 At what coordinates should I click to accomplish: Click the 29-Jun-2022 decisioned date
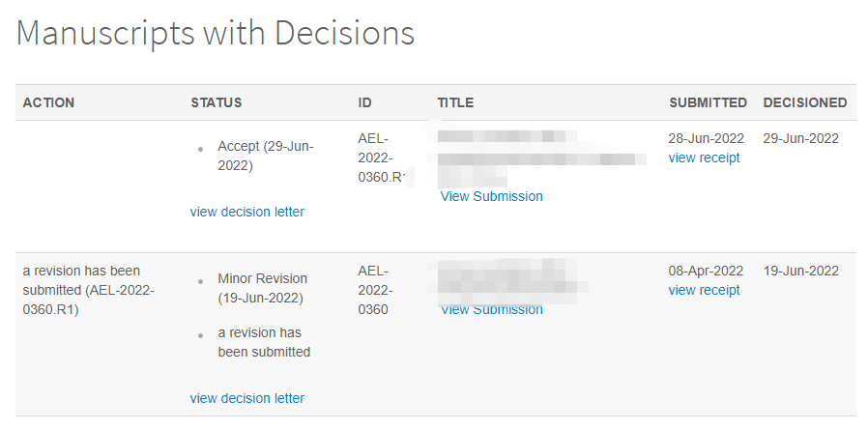coord(801,138)
